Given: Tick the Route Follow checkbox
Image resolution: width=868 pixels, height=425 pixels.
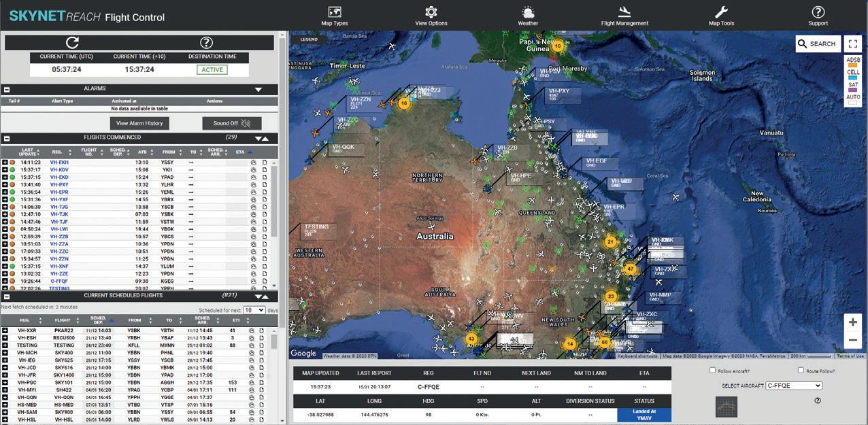Looking at the screenshot, I should tap(801, 371).
